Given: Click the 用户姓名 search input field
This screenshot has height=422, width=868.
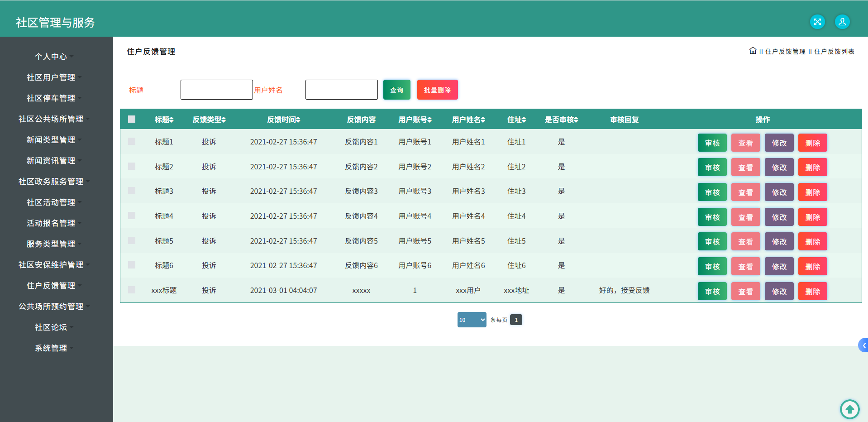Looking at the screenshot, I should pyautogui.click(x=342, y=90).
